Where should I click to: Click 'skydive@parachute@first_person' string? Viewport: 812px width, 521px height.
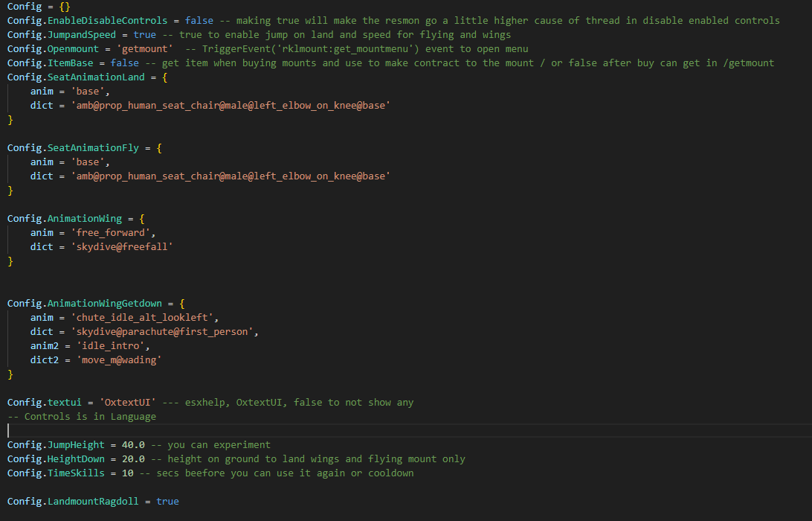click(161, 331)
